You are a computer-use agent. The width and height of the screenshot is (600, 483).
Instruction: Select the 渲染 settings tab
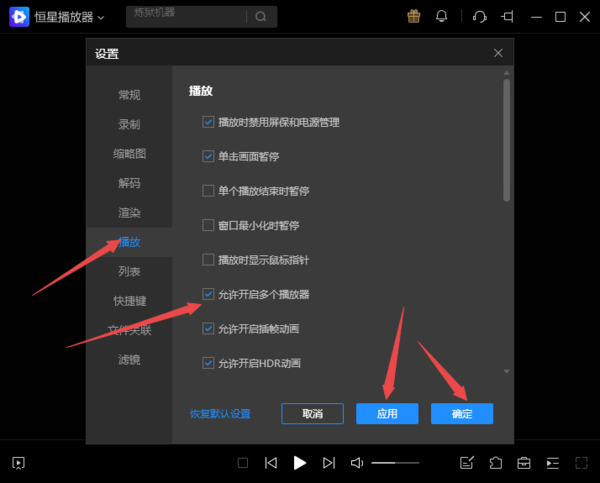(129, 213)
